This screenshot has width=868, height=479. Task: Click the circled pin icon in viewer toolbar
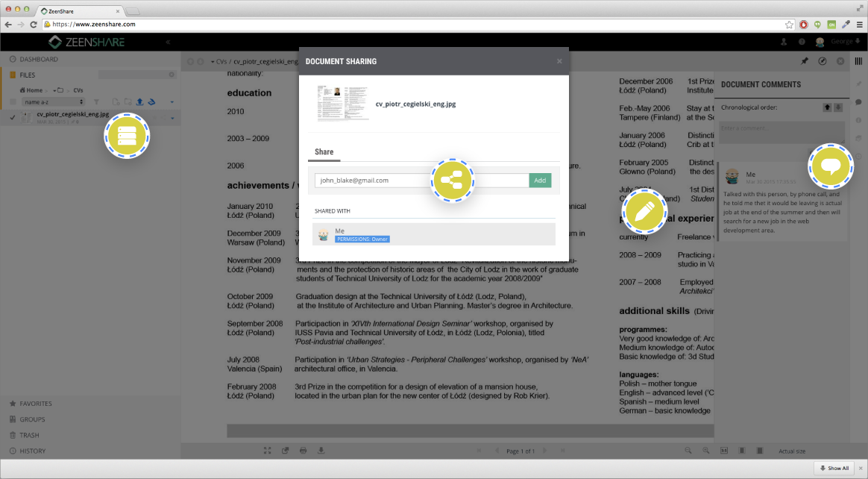[823, 61]
